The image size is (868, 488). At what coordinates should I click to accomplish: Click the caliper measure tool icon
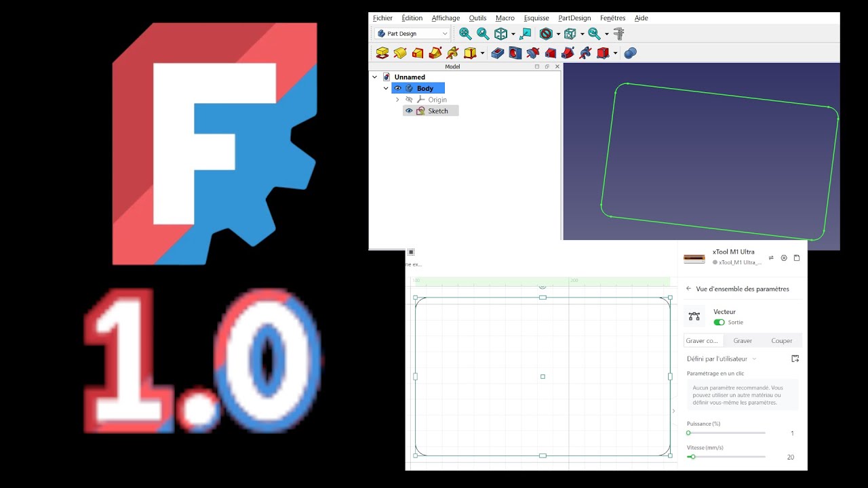618,33
